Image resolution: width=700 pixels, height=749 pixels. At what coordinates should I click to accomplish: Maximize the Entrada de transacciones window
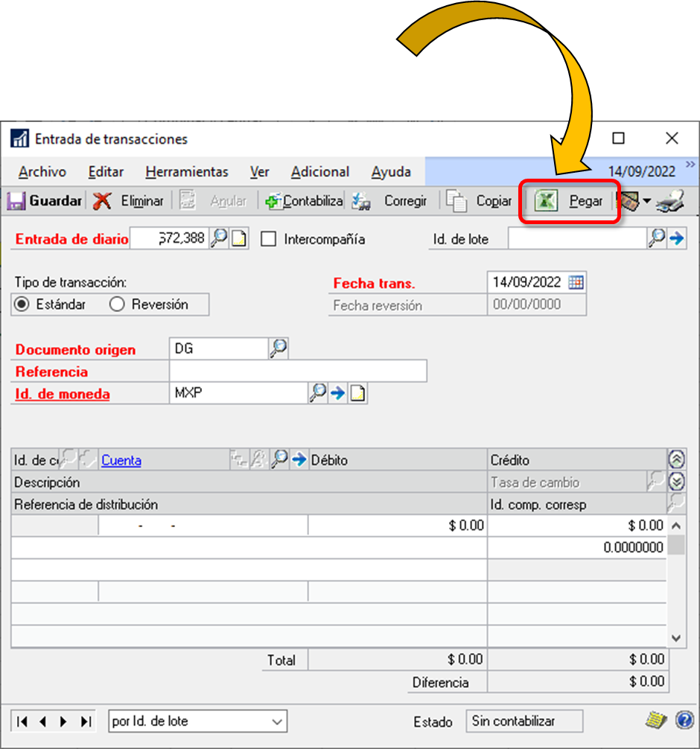pos(618,138)
